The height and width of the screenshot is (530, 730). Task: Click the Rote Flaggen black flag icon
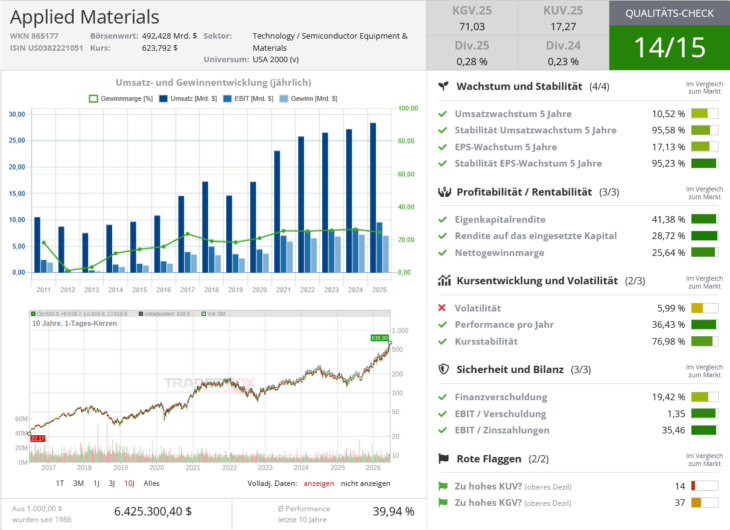[x=444, y=459]
